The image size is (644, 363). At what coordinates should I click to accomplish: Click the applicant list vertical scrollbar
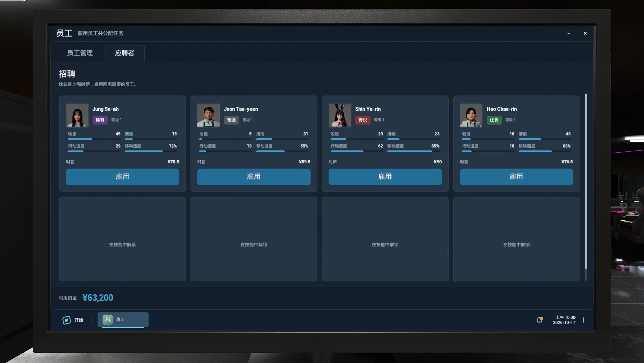[x=586, y=182]
